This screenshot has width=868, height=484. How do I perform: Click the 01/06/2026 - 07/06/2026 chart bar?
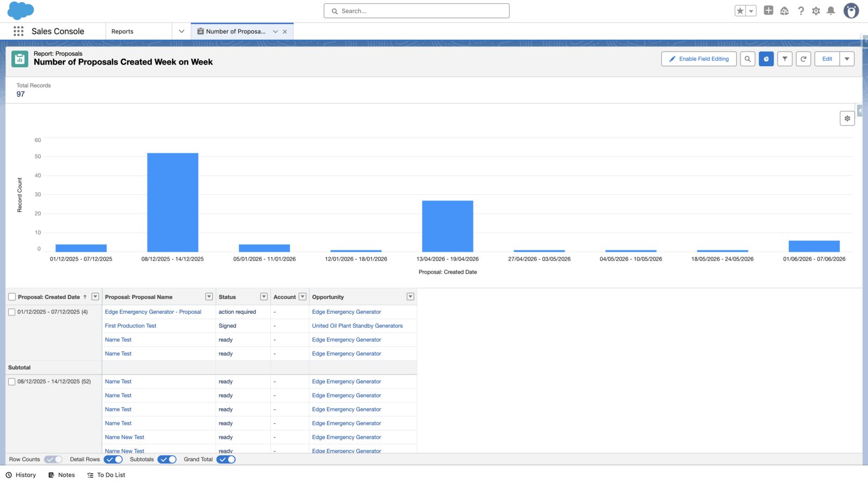(814, 247)
